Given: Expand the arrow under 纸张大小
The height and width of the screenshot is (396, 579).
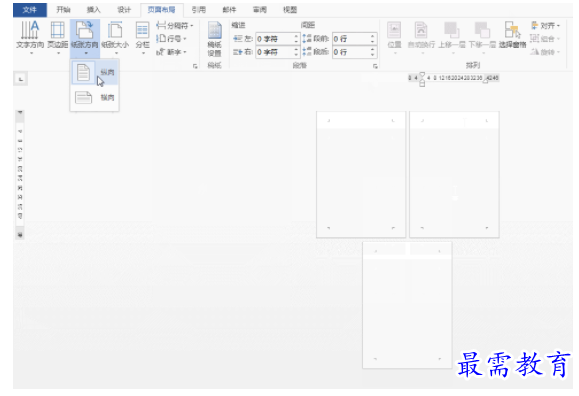Looking at the screenshot, I should click(116, 53).
